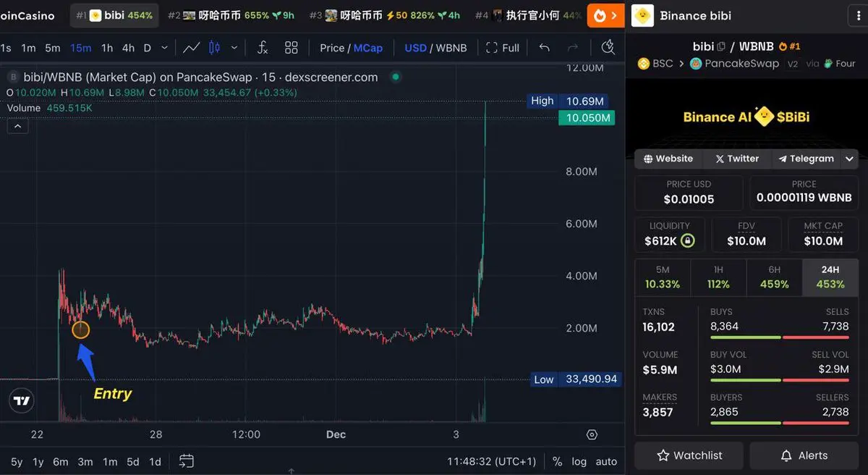Click the undo arrow icon
Image resolution: width=868 pixels, height=475 pixels.
pyautogui.click(x=545, y=48)
